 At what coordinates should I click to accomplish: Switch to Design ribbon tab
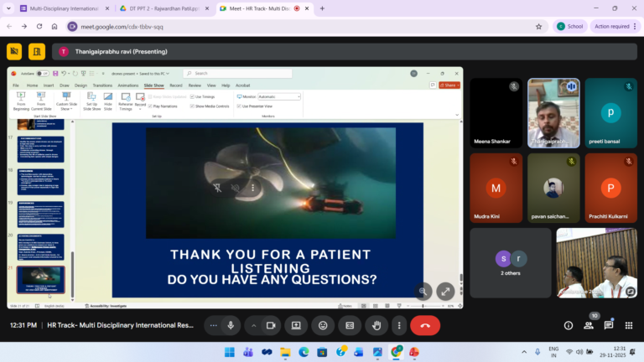[x=80, y=85]
